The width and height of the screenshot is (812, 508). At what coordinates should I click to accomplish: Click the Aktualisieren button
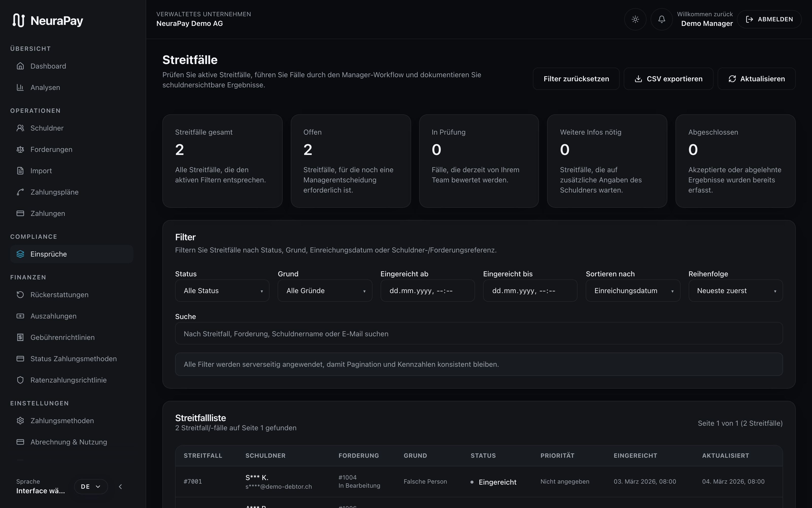[x=756, y=79]
